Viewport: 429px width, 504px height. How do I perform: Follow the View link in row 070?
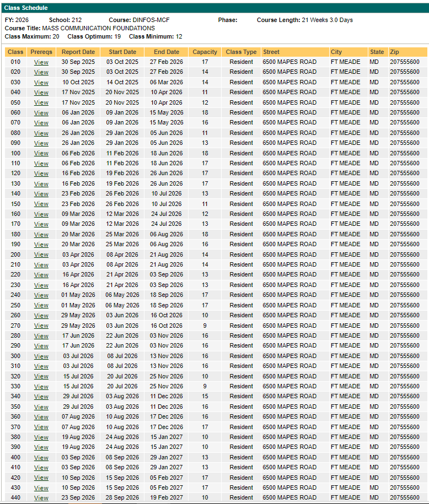(x=41, y=123)
